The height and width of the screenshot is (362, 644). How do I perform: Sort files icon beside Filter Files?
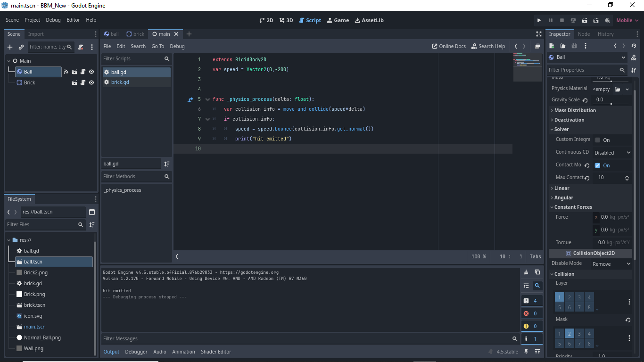[92, 225]
